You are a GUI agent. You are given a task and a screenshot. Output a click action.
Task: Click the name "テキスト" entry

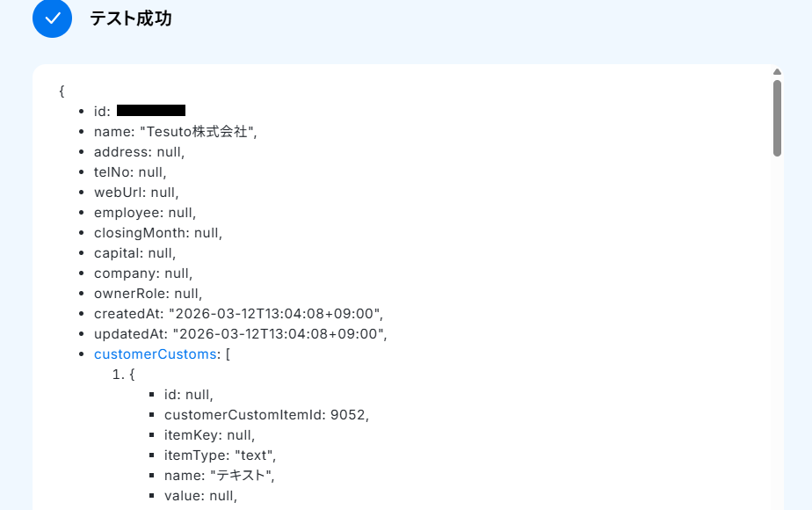click(x=219, y=476)
